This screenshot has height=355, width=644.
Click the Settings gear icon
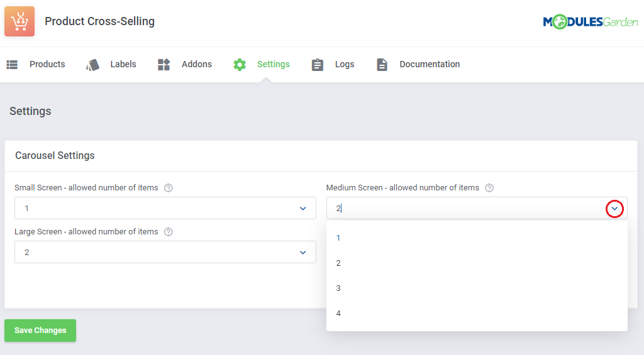coord(240,65)
